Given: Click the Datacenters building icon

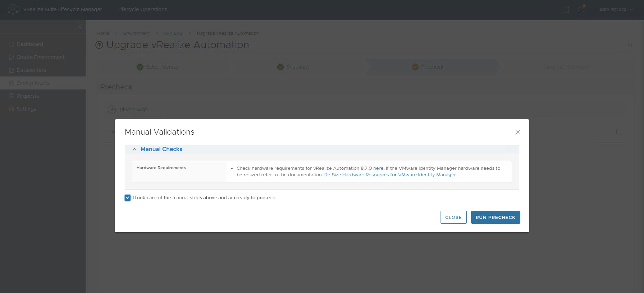Looking at the screenshot, I should coord(11,70).
